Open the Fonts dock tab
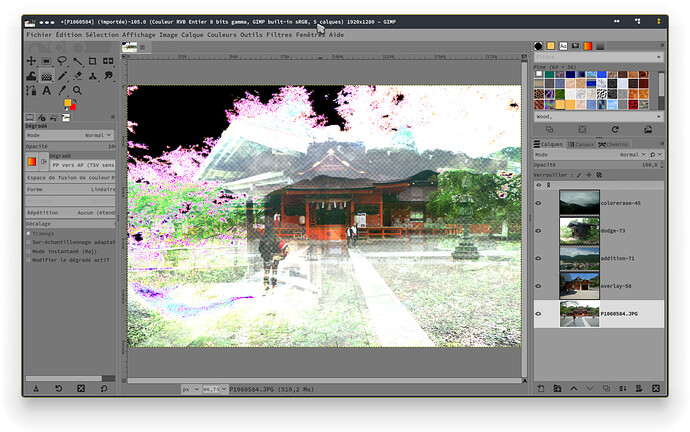 tap(563, 46)
